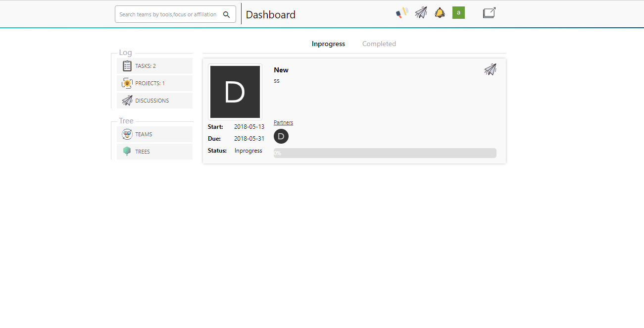Image resolution: width=644 pixels, height=328 pixels.
Task: Focus the team search input field
Action: [x=168, y=14]
